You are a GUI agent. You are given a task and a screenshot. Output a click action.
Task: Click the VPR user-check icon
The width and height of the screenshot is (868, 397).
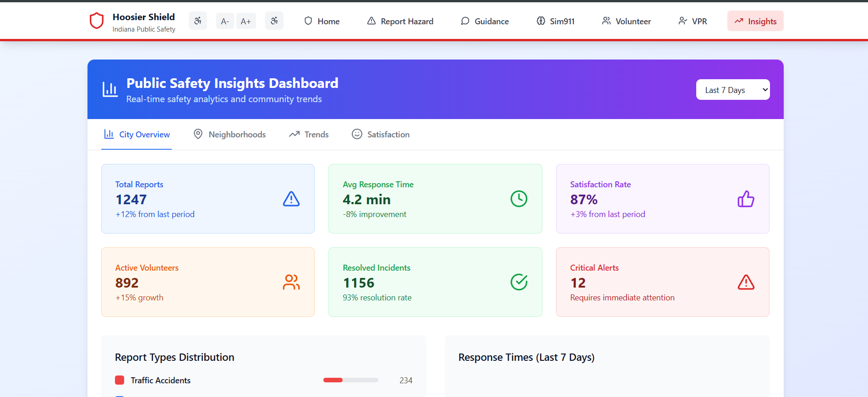682,21
